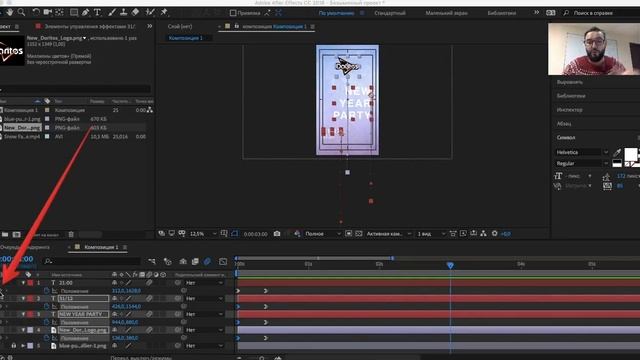Click the frame blending icon in timeline
This screenshot has width=640, height=360.
(195, 261)
